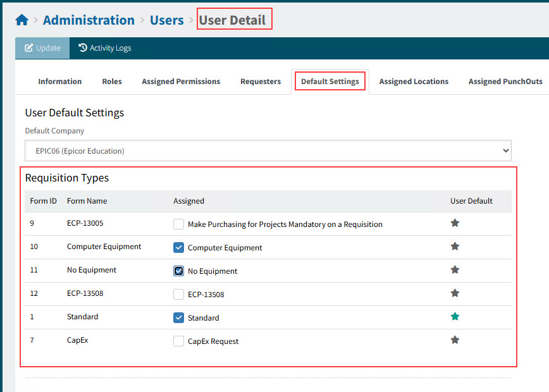This screenshot has width=549, height=392.
Task: Mark Computer Equipment as default with star
Action: [455, 247]
